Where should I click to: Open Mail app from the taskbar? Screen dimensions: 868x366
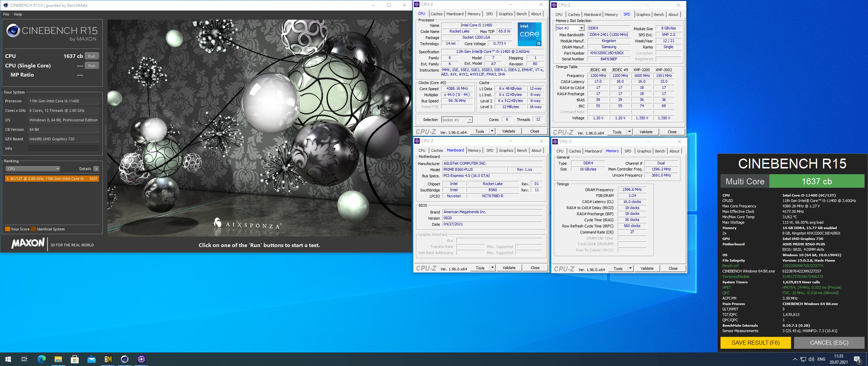click(x=92, y=359)
